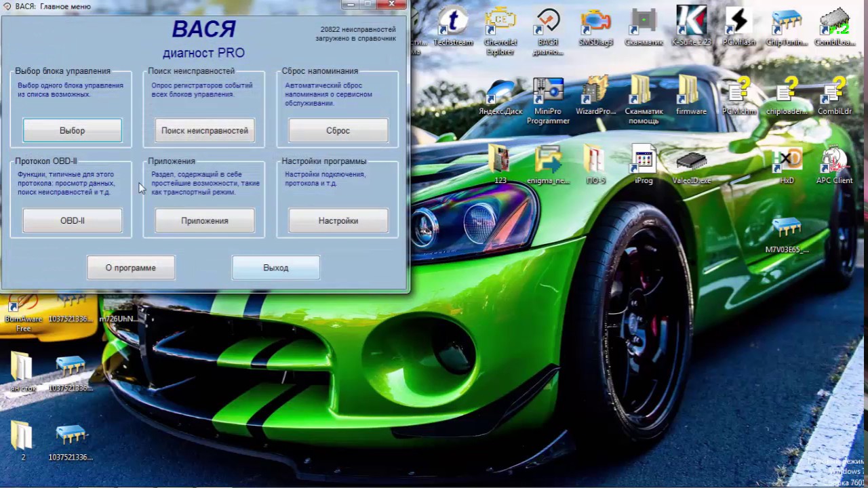The height and width of the screenshot is (488, 868).
Task: Launch PCMflash lightning icon
Action: 738,26
